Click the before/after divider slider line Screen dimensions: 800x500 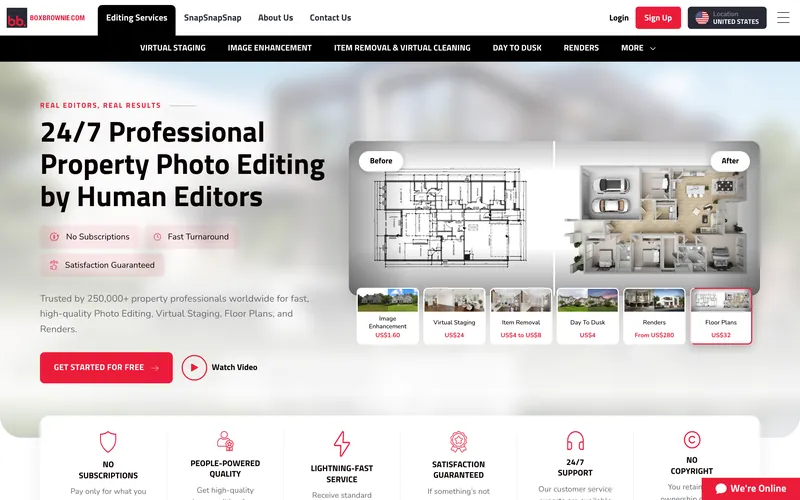555,217
